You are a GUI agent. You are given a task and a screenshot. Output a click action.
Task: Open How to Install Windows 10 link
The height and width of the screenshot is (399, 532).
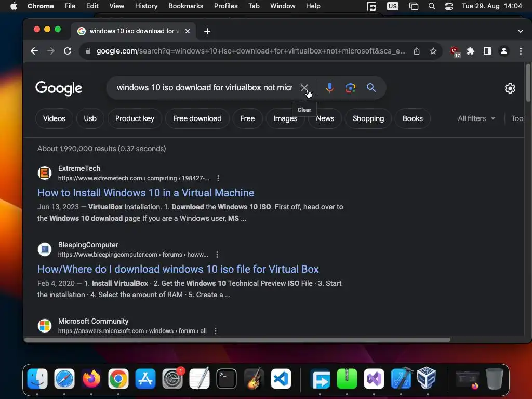click(146, 193)
